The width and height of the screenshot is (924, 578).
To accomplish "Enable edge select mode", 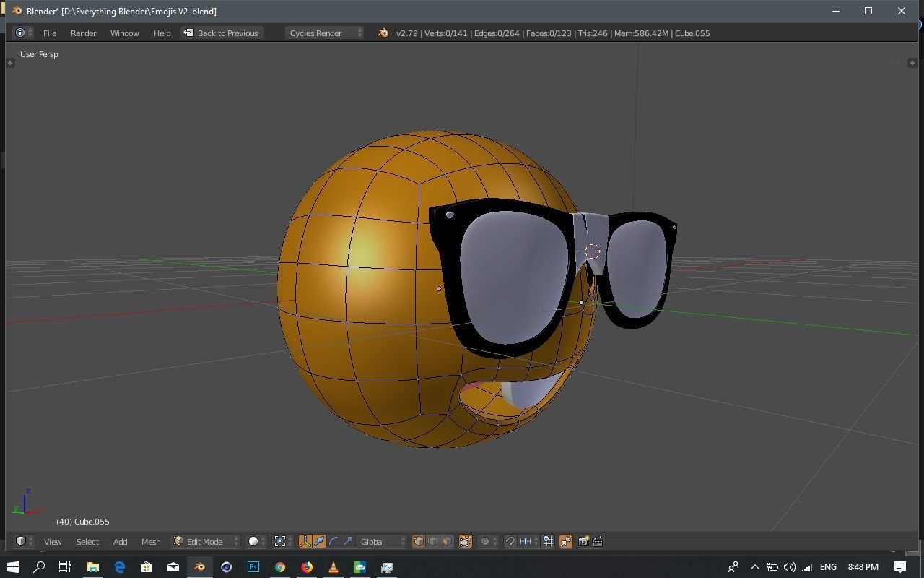I will (433, 541).
